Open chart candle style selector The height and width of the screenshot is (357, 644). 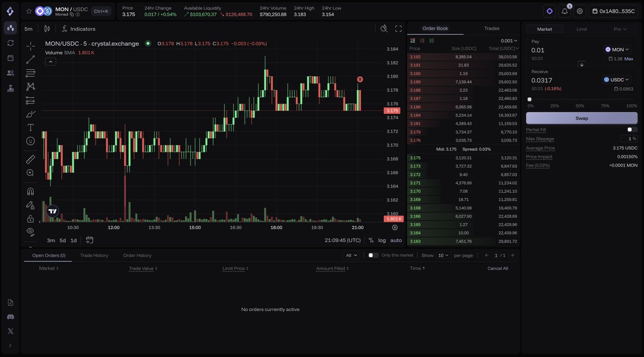click(x=47, y=29)
